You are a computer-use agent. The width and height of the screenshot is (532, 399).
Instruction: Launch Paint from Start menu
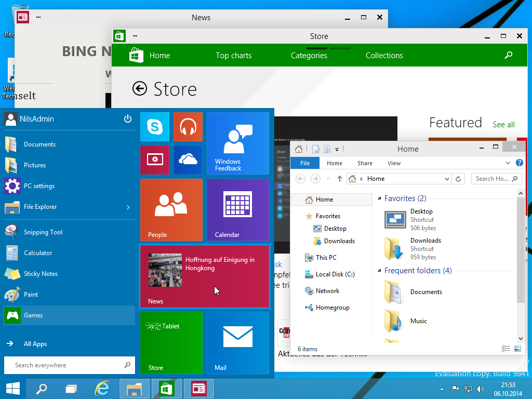point(69,295)
